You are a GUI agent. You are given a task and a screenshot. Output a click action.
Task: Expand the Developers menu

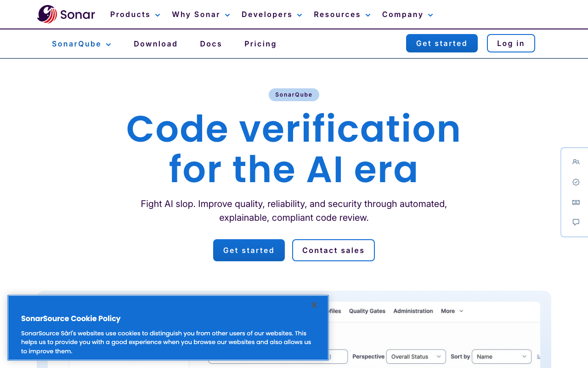pos(271,15)
